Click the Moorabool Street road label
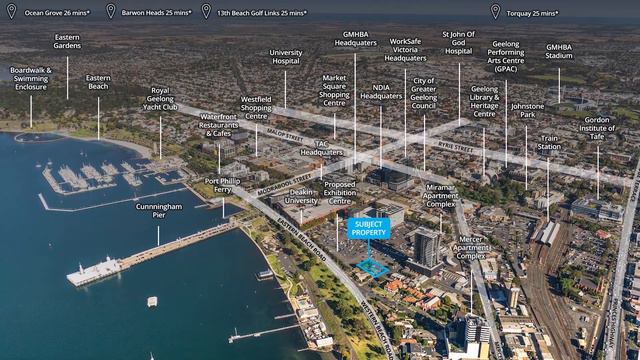Viewport: 640px width, 360px height. [x=285, y=184]
